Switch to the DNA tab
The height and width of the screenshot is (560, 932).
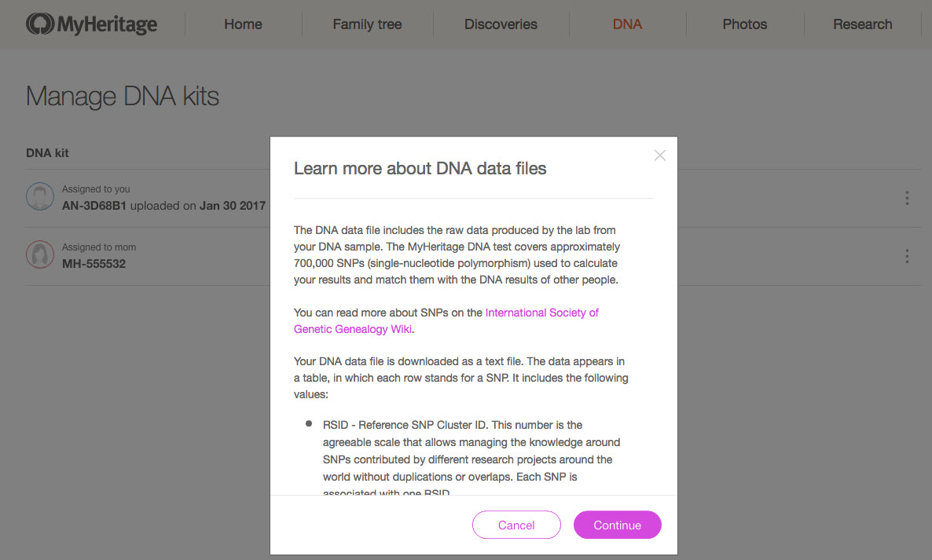click(627, 24)
